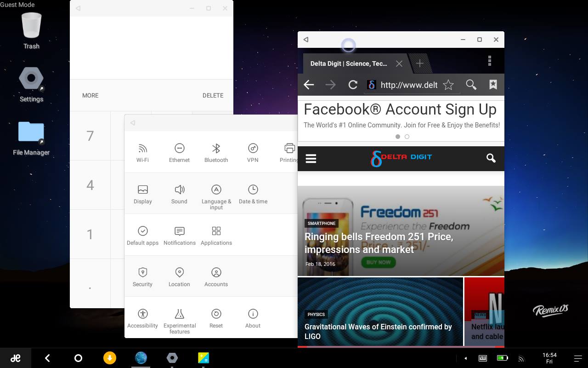Open Settings desktop shortcut
Viewport: 588px width, 368px height.
(31, 85)
